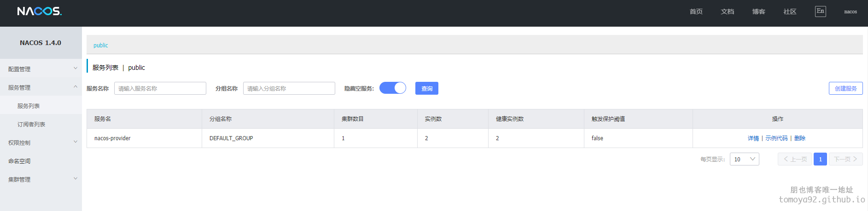Viewport: 868px width, 211px height.
Task: Open 示例代码 for nacos-provider
Action: pyautogui.click(x=776, y=138)
